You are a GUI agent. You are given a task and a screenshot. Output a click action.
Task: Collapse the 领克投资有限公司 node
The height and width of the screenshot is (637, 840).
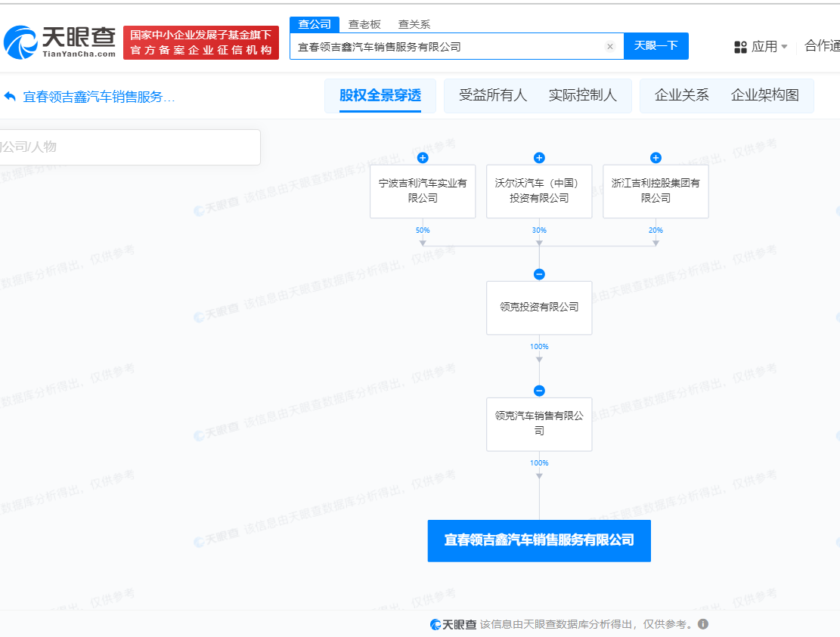539,274
